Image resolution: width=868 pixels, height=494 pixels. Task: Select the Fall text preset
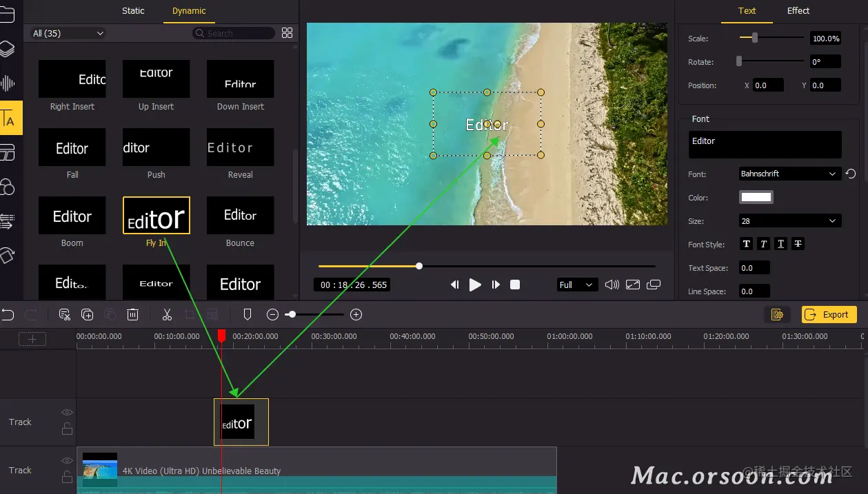pyautogui.click(x=72, y=147)
